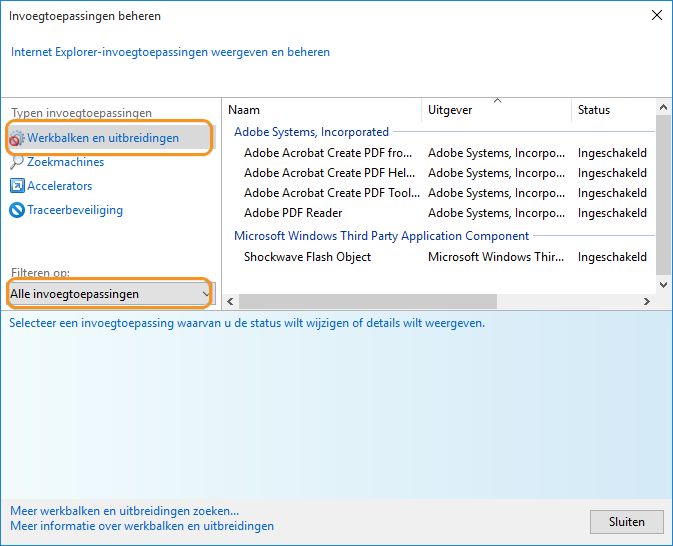The height and width of the screenshot is (546, 673).
Task: Open Meer werkbalken en uitbreidingen zoeken link
Action: (124, 511)
